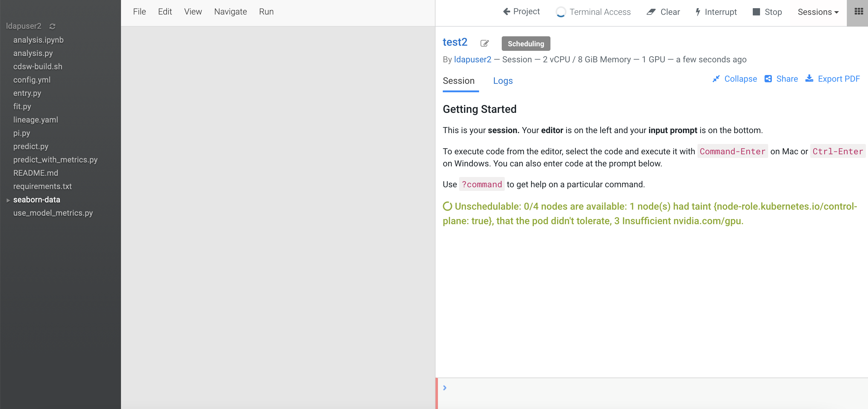
Task: Open the Navigate menu
Action: [230, 12]
